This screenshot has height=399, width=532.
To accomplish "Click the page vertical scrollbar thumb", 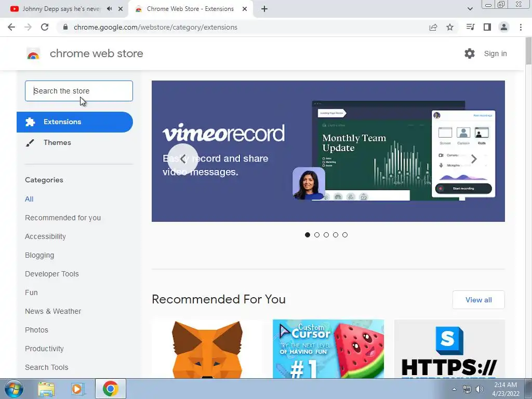I will coord(528,51).
